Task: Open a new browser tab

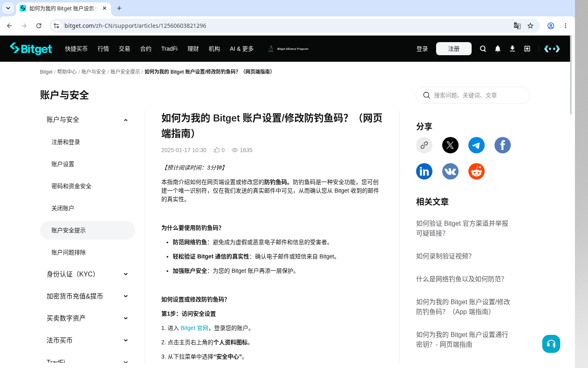Action: (x=119, y=8)
